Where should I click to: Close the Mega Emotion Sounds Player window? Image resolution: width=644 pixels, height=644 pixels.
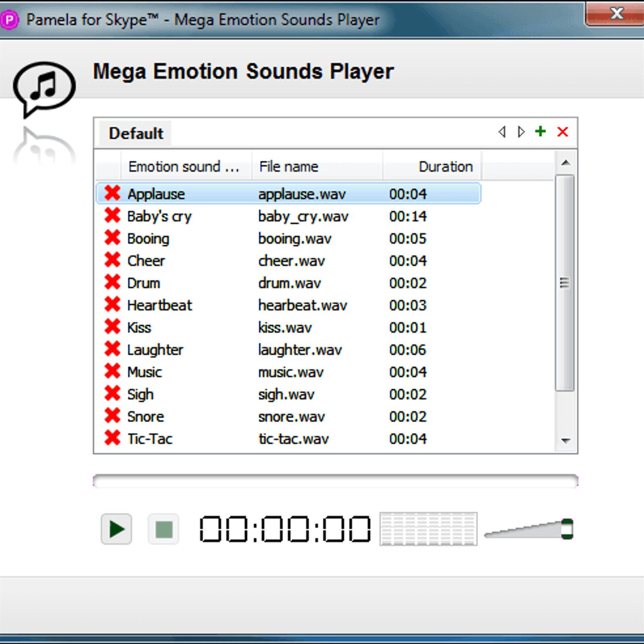tap(616, 13)
